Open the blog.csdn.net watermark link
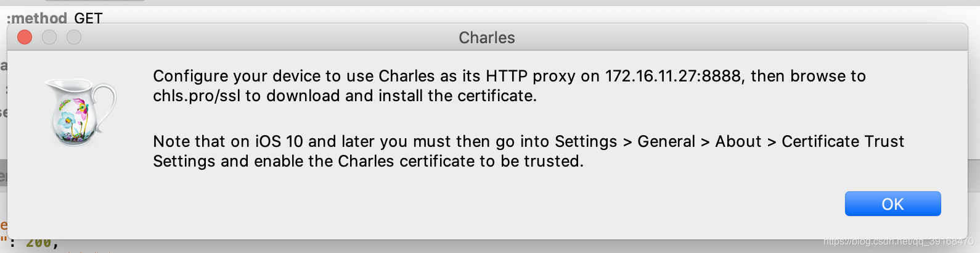 click(897, 241)
